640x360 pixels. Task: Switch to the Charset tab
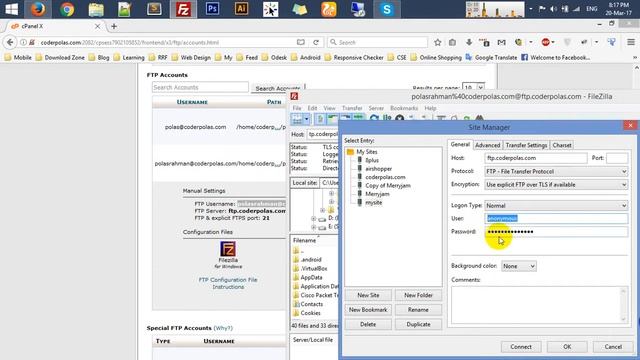(x=562, y=145)
